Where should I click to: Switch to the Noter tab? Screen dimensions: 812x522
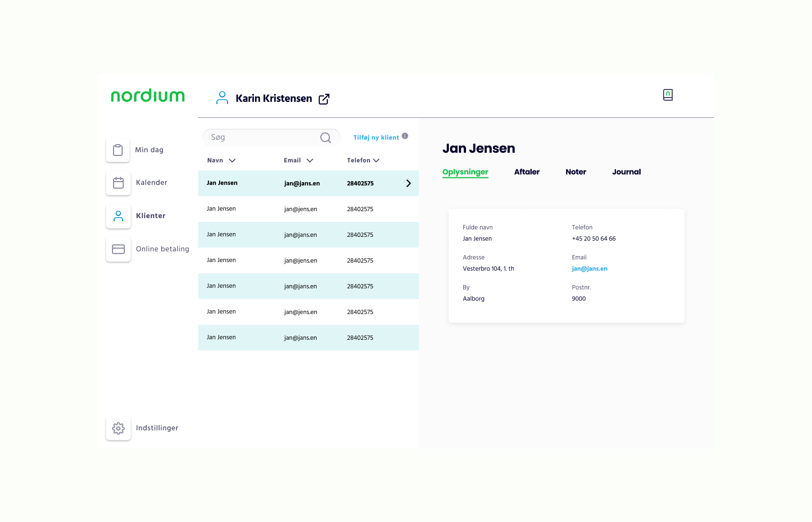pyautogui.click(x=576, y=172)
